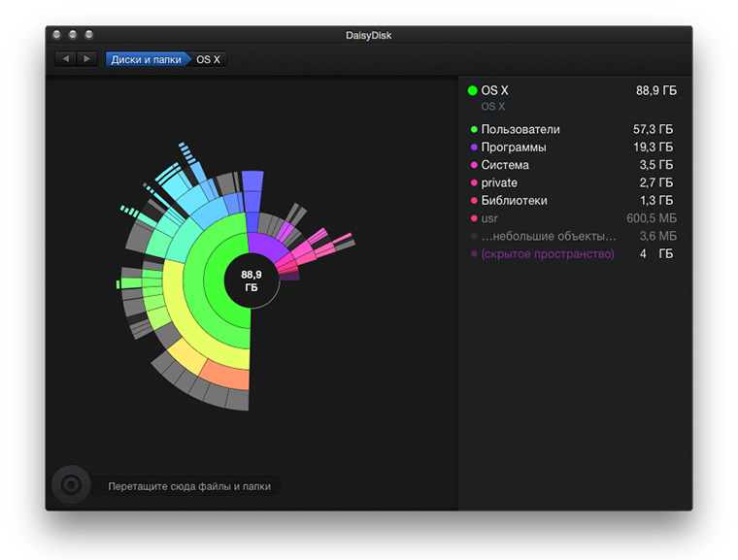Click the 'DaisyDisk' window title
This screenshot has height=560, width=738.
369,35
